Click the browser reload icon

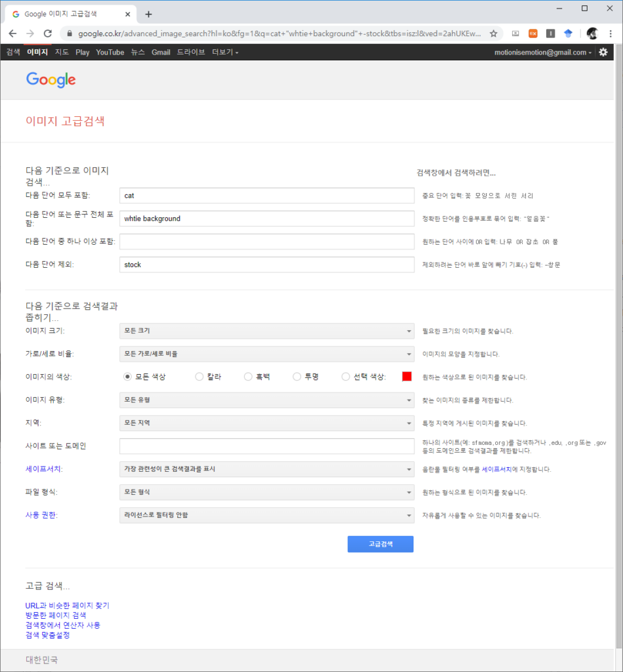pos(47,33)
